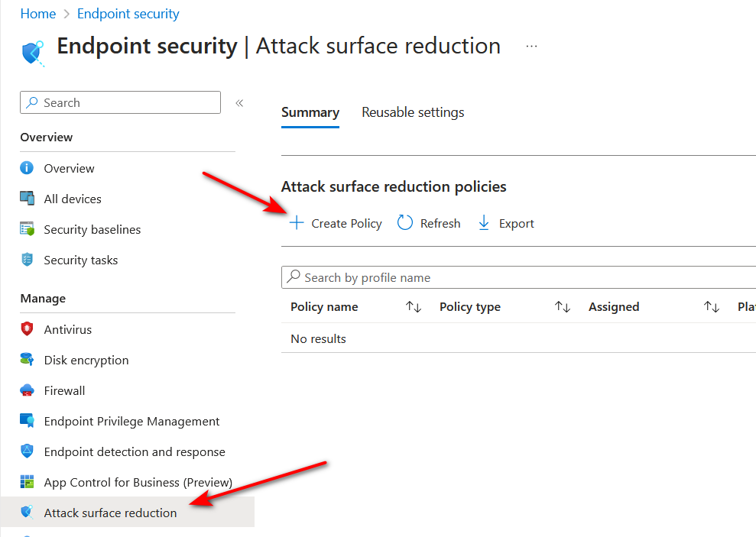756x537 pixels.
Task: Open the ellipsis more options menu
Action: click(x=531, y=47)
